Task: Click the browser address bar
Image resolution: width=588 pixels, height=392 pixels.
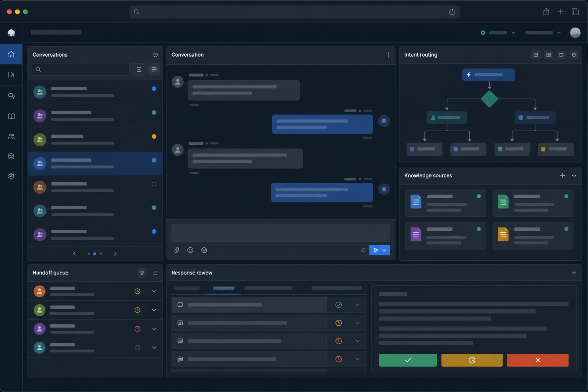Action: pos(294,12)
